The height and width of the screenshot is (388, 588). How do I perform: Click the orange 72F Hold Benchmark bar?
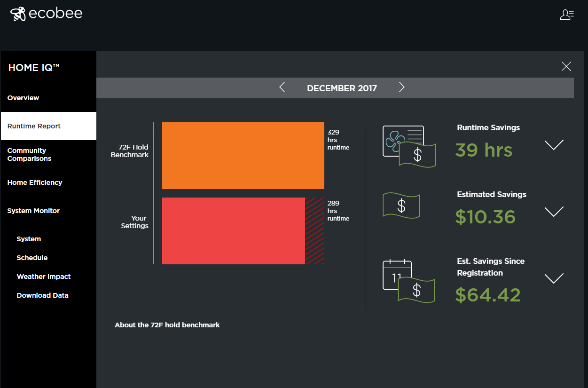point(243,156)
